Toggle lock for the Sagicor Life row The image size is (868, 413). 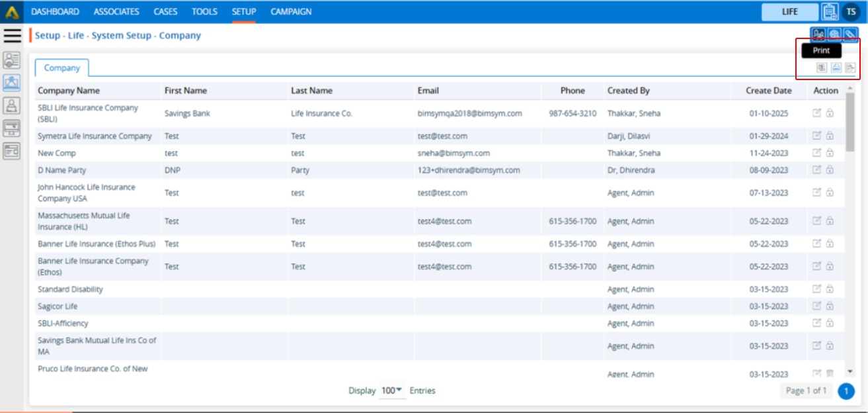tap(830, 306)
